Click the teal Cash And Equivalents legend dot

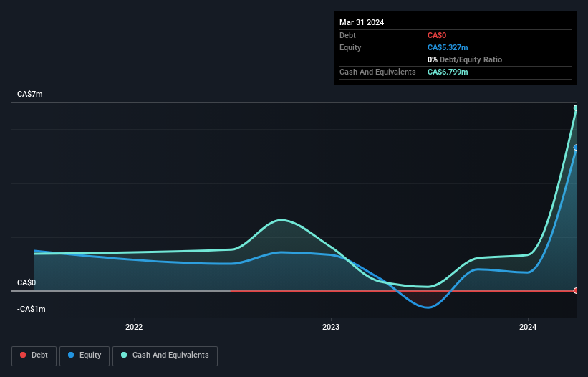pyautogui.click(x=124, y=355)
